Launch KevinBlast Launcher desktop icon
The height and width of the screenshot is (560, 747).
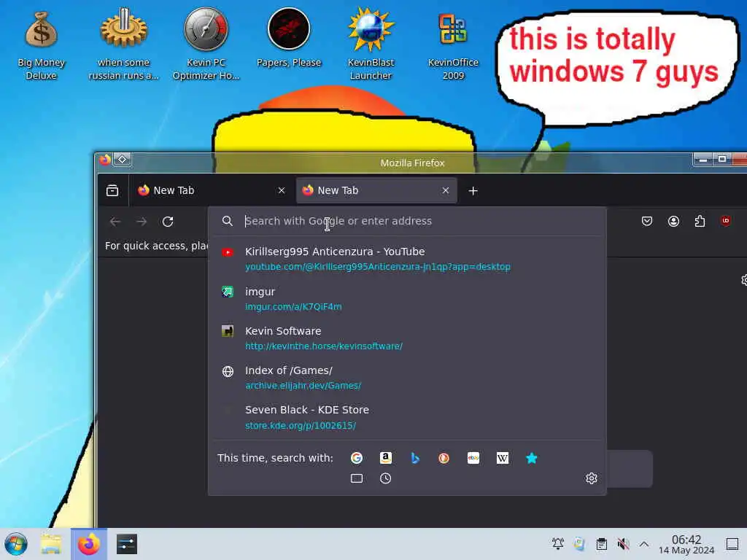pos(371,45)
